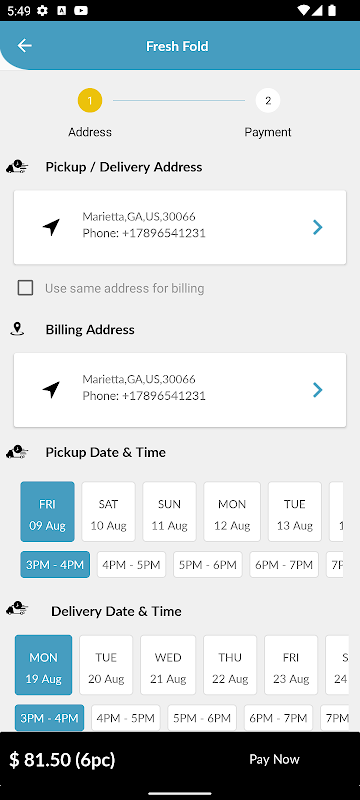Tap the back arrow in header
Screen dimensions: 360x800
click(24, 46)
